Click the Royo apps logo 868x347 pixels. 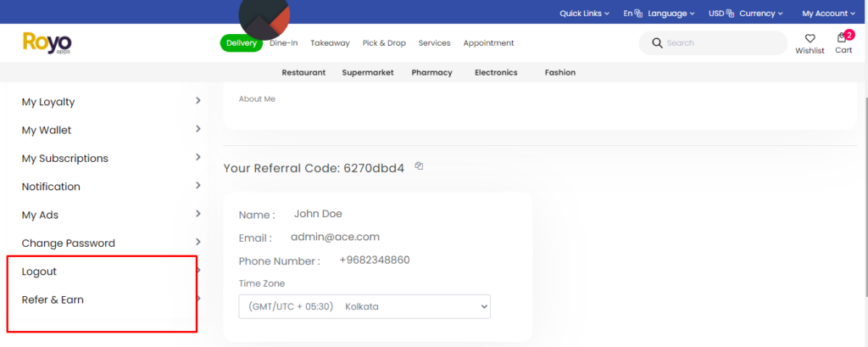(47, 43)
